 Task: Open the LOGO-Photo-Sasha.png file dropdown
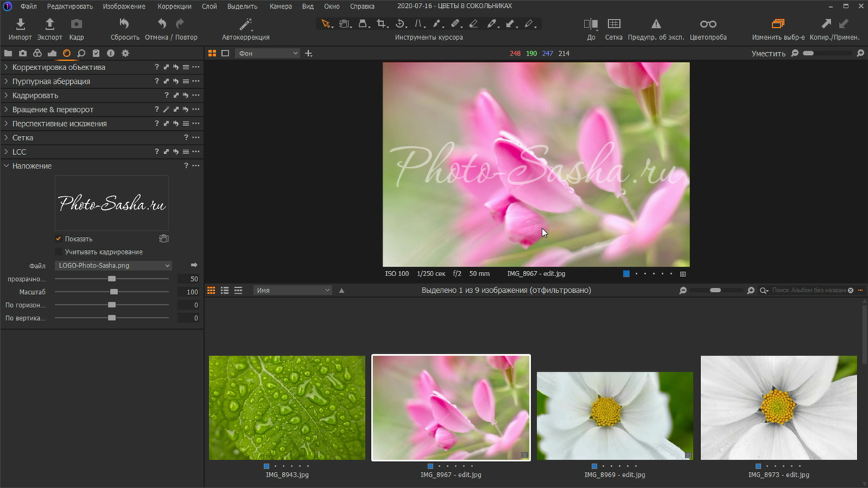113,266
